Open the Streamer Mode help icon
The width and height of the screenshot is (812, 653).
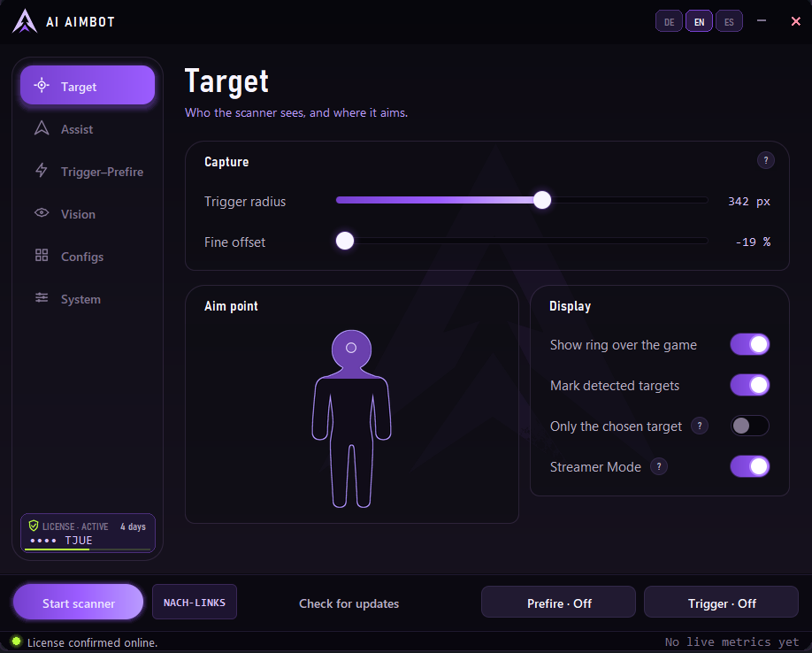tap(659, 466)
